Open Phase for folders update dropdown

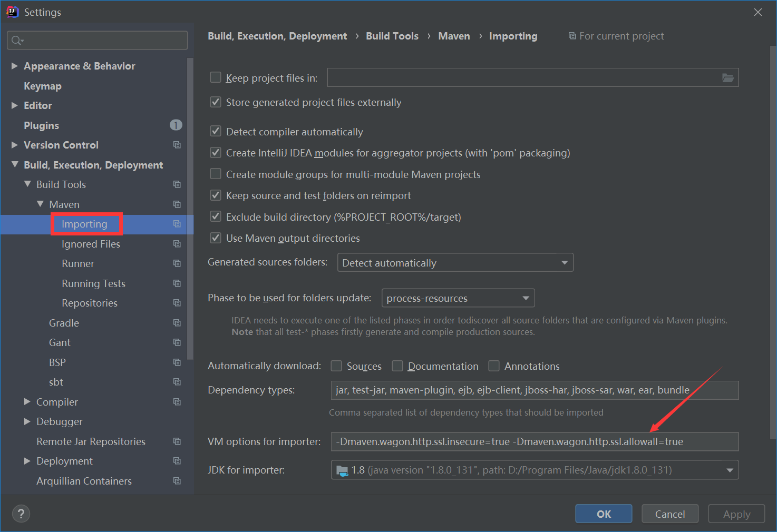tap(458, 298)
